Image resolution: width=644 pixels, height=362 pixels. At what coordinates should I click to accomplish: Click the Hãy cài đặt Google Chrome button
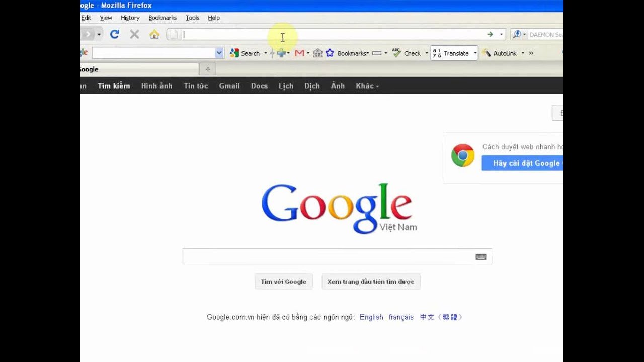[523, 163]
